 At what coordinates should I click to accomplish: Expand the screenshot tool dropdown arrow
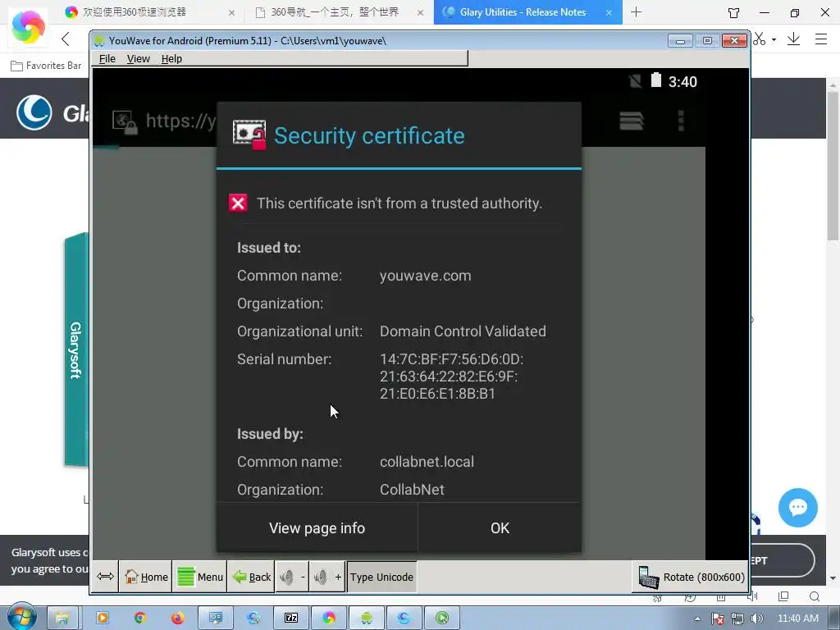point(774,39)
